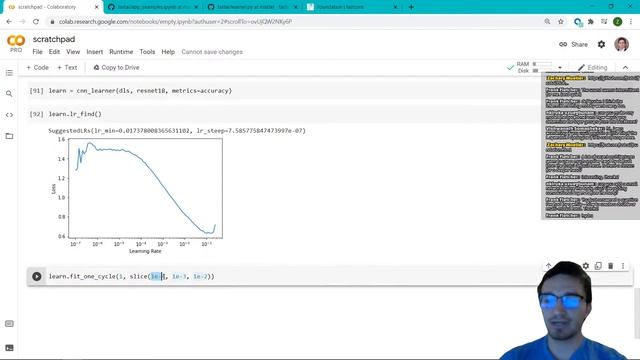
Task: Click the 1e-3 value in slice
Action: 179,276
